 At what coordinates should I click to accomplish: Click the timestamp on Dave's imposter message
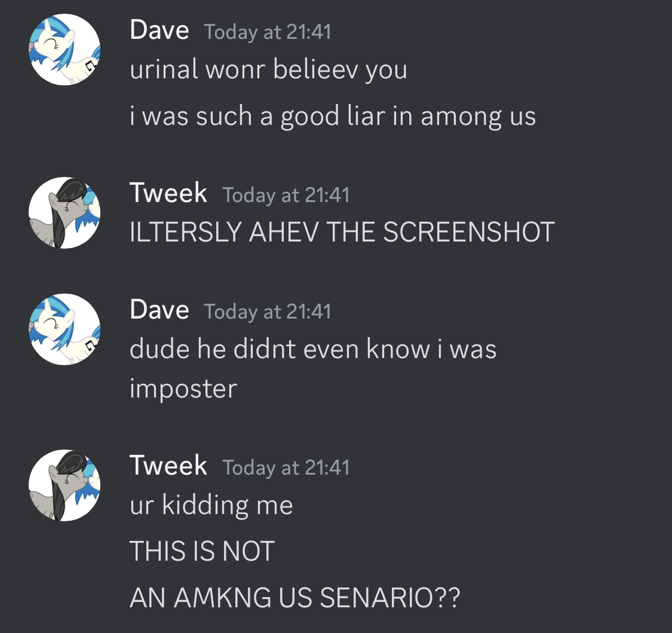pos(268,312)
